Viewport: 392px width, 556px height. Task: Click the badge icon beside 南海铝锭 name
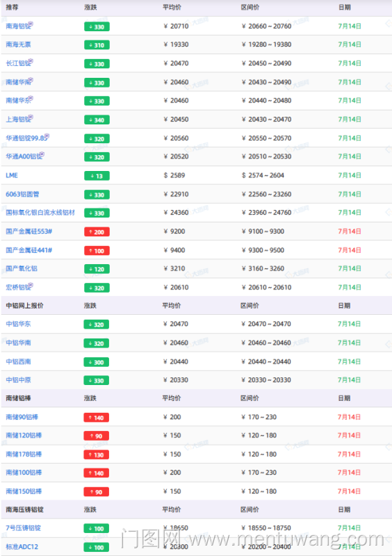click(x=31, y=24)
